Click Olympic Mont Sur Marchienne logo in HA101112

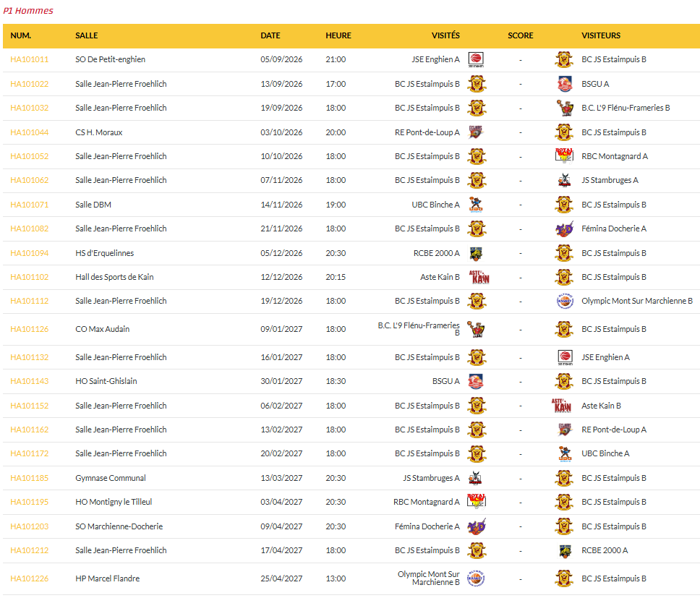pyautogui.click(x=565, y=302)
